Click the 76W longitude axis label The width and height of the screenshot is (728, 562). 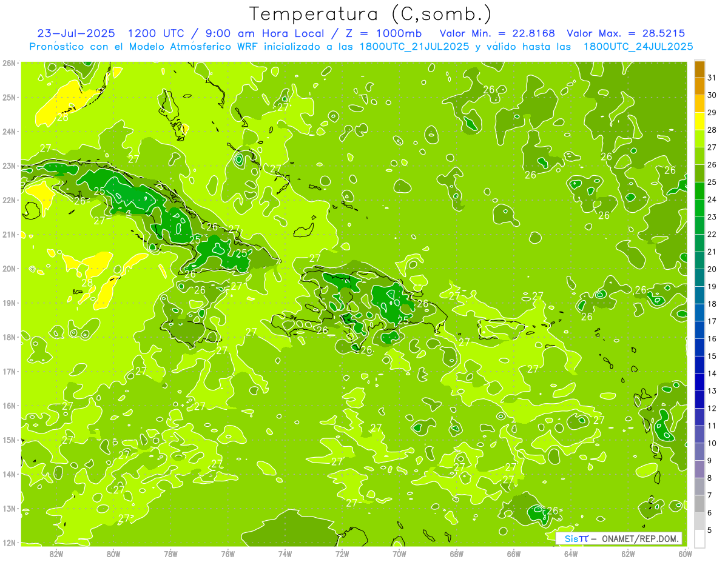pyautogui.click(x=228, y=554)
